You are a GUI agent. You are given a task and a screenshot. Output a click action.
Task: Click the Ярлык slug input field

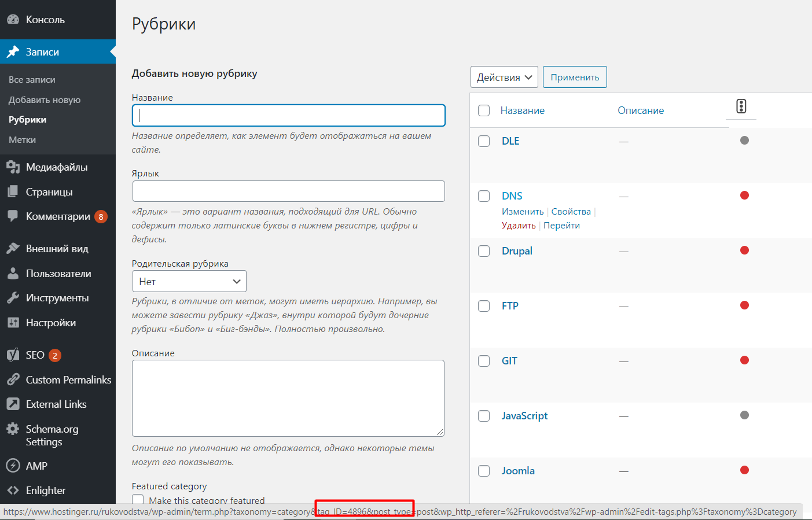click(289, 191)
